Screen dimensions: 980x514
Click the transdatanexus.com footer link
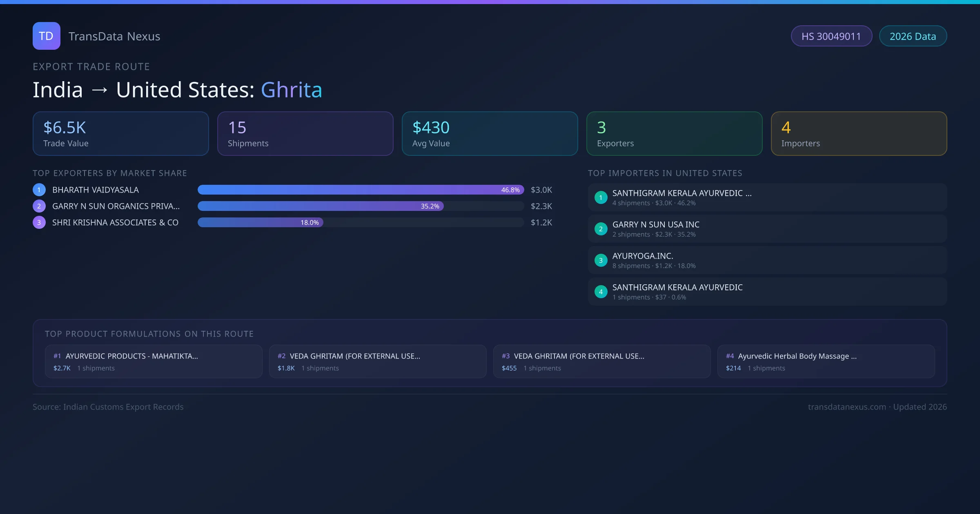tap(846, 407)
